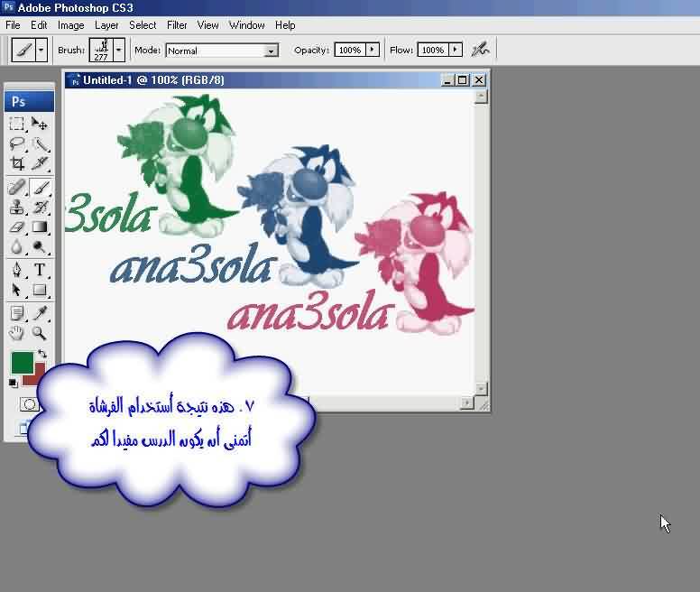The width and height of the screenshot is (700, 592).
Task: Click the document's horizontal scroll right arrow
Action: pyautogui.click(x=466, y=403)
